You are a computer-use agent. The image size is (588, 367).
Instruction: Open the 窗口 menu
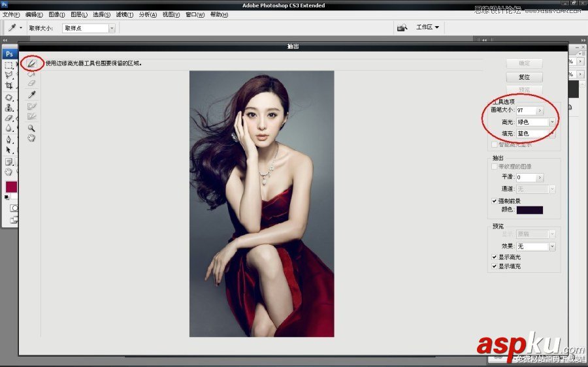[x=195, y=14]
